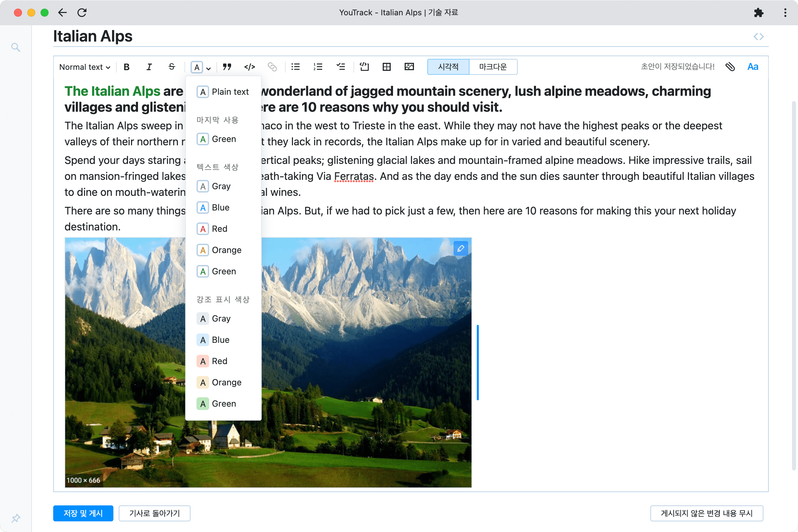The width and height of the screenshot is (798, 532).
Task: Toggle italic formatting
Action: point(149,67)
